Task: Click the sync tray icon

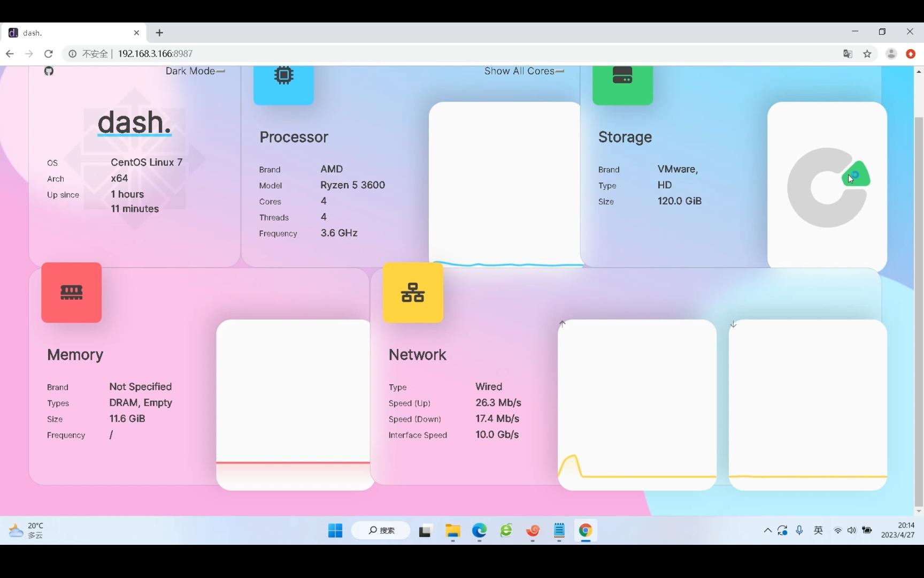Action: click(x=783, y=530)
